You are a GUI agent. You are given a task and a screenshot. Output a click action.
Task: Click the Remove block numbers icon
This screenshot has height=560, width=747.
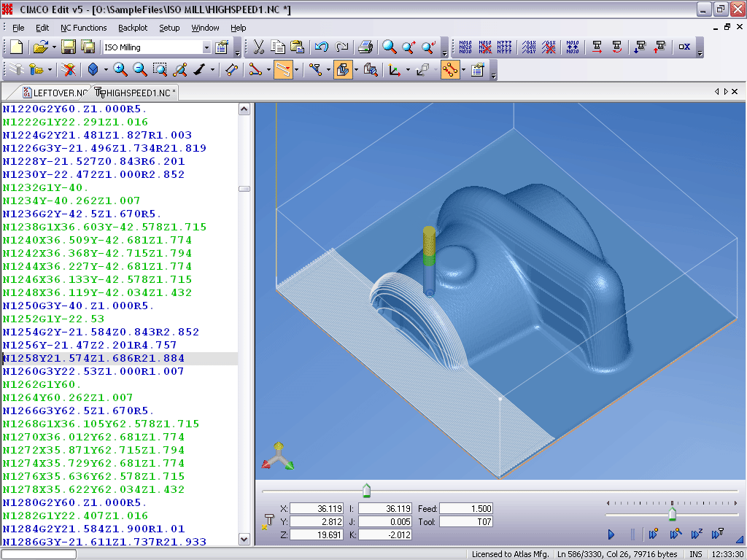click(x=484, y=47)
